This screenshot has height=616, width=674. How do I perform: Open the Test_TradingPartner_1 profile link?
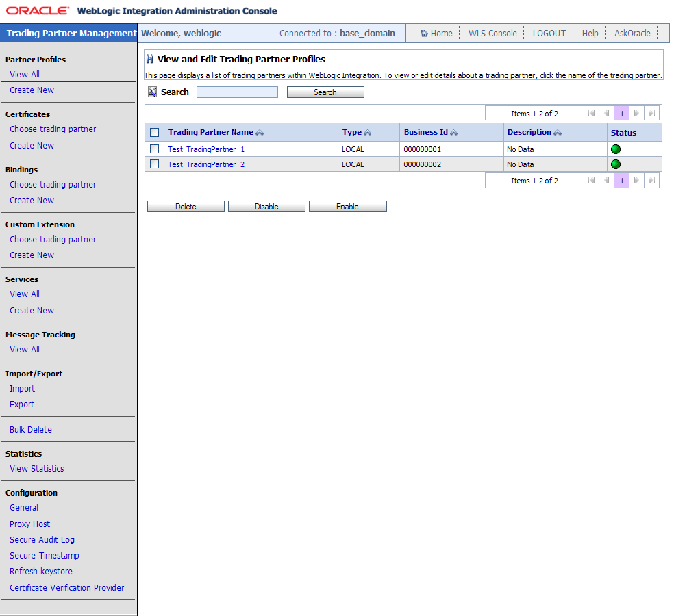pyautogui.click(x=205, y=149)
